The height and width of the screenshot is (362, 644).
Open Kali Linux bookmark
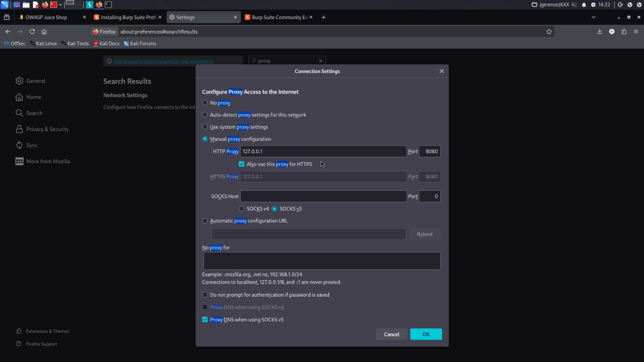[x=43, y=43]
